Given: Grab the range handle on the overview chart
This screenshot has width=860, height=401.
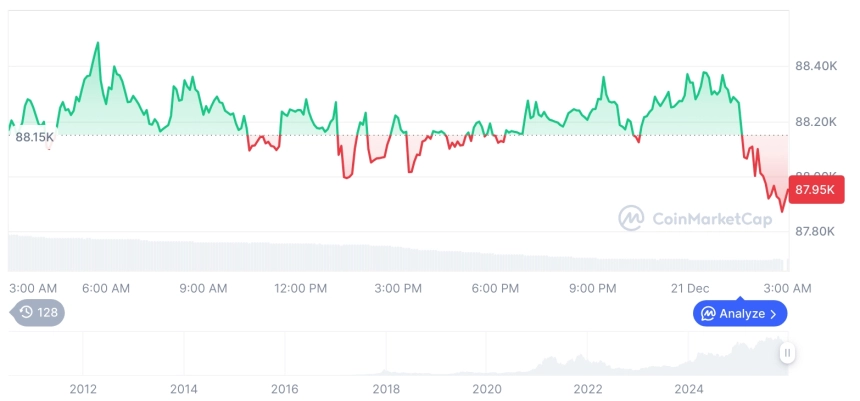Looking at the screenshot, I should pyautogui.click(x=788, y=353).
